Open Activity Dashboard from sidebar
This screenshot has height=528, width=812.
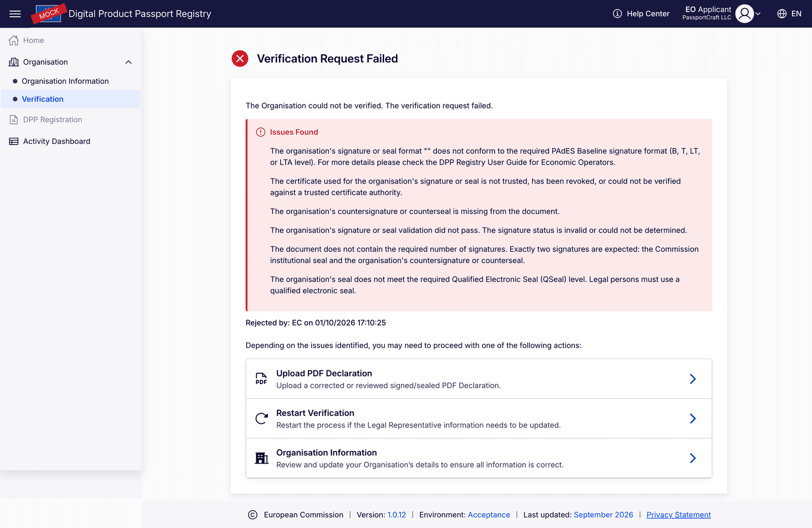pos(57,142)
